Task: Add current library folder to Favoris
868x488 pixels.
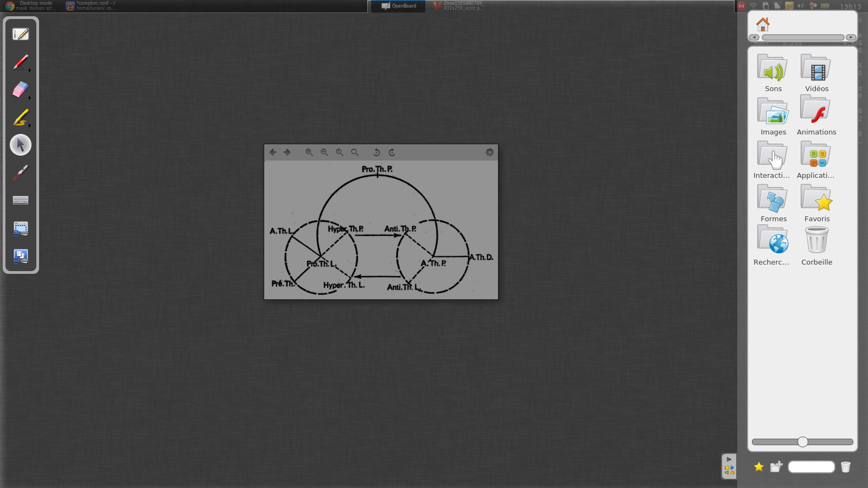Action: pos(758,467)
